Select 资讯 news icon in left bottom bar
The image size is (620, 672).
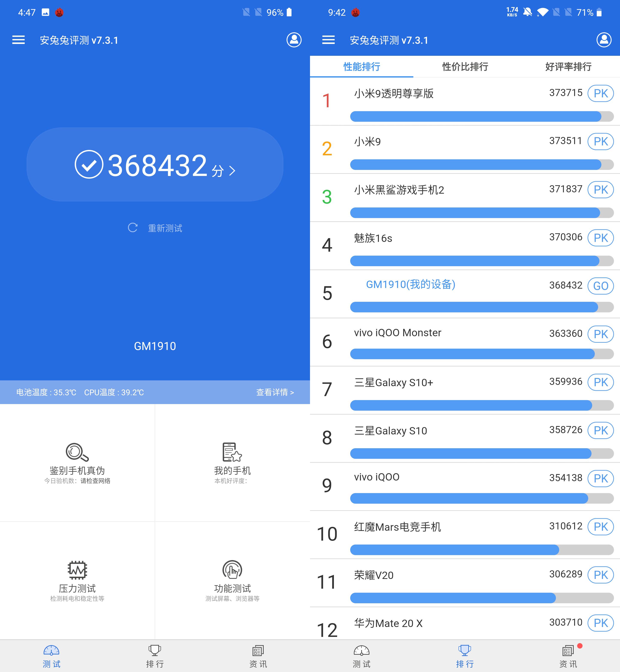(258, 650)
